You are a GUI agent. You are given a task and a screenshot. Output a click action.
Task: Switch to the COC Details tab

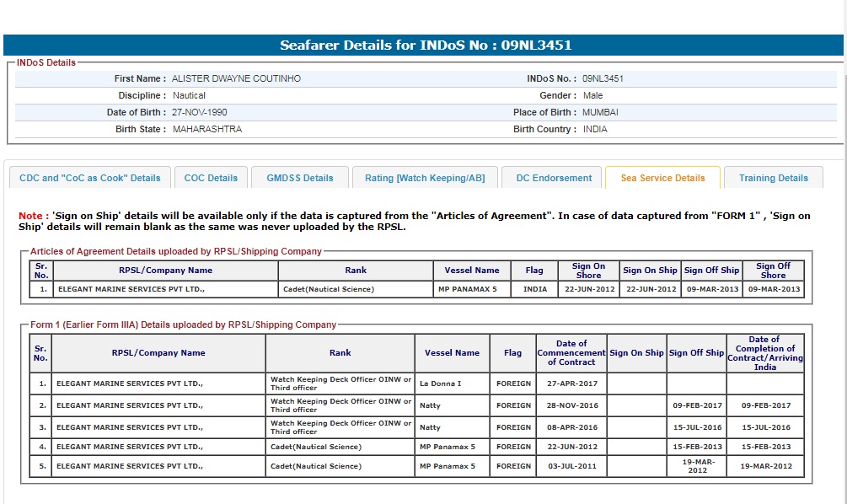click(211, 178)
